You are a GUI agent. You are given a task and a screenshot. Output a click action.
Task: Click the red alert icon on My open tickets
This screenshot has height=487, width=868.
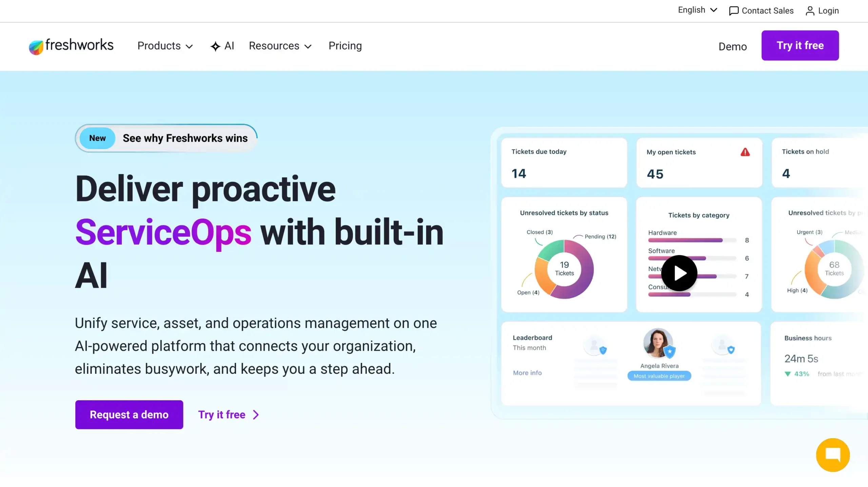click(x=745, y=152)
